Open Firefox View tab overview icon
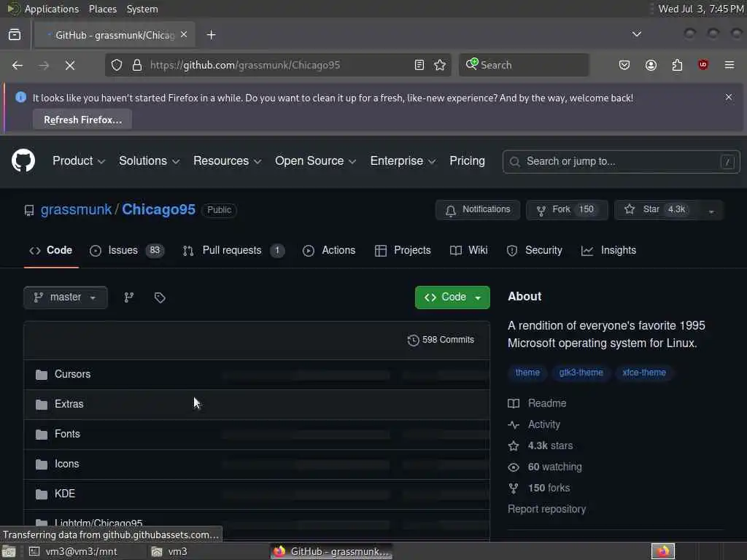This screenshot has height=560, width=747. point(15,35)
